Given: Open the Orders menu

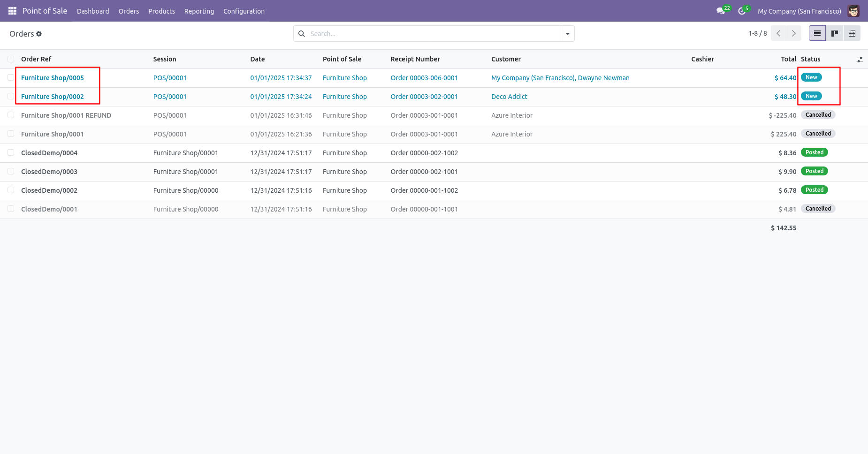Looking at the screenshot, I should click(x=129, y=11).
